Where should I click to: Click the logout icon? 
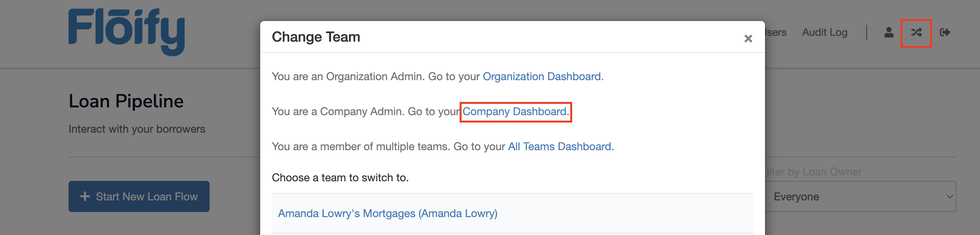point(945,32)
